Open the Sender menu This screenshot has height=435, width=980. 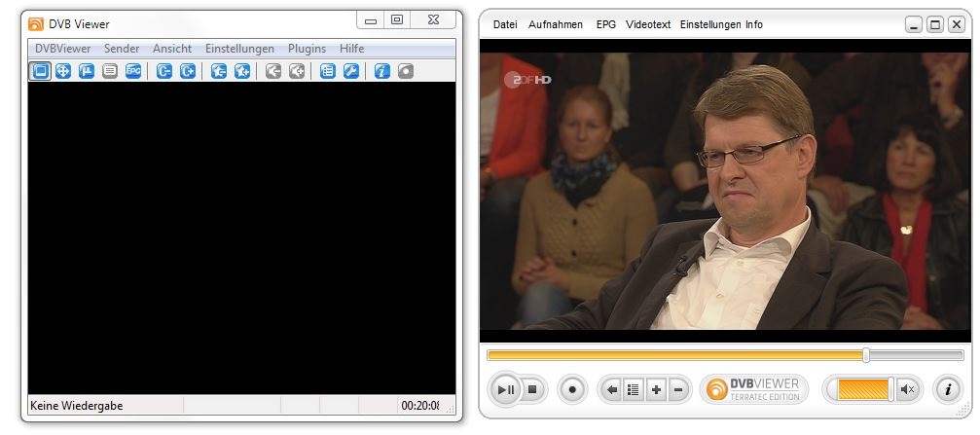(x=122, y=49)
